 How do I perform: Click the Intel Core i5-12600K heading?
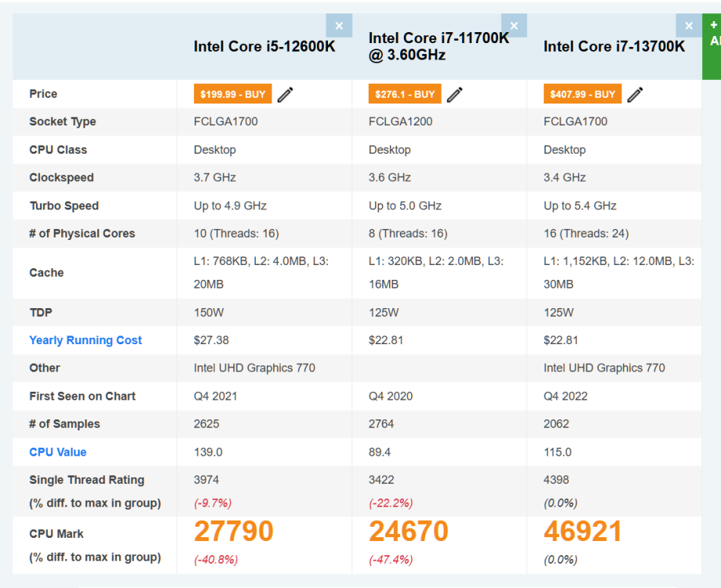pos(264,47)
